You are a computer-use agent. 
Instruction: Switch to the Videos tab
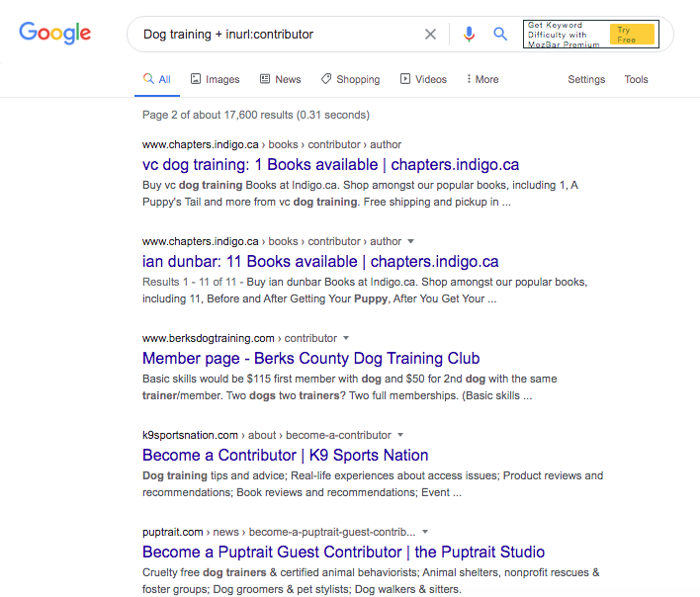423,79
